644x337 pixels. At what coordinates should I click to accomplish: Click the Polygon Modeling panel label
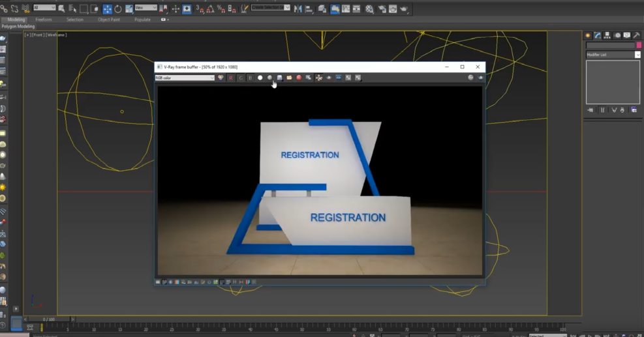(x=18, y=27)
